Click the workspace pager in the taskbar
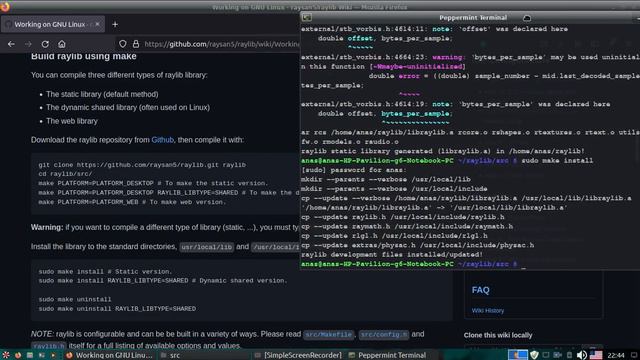This screenshot has width=640, height=360. click(x=518, y=355)
